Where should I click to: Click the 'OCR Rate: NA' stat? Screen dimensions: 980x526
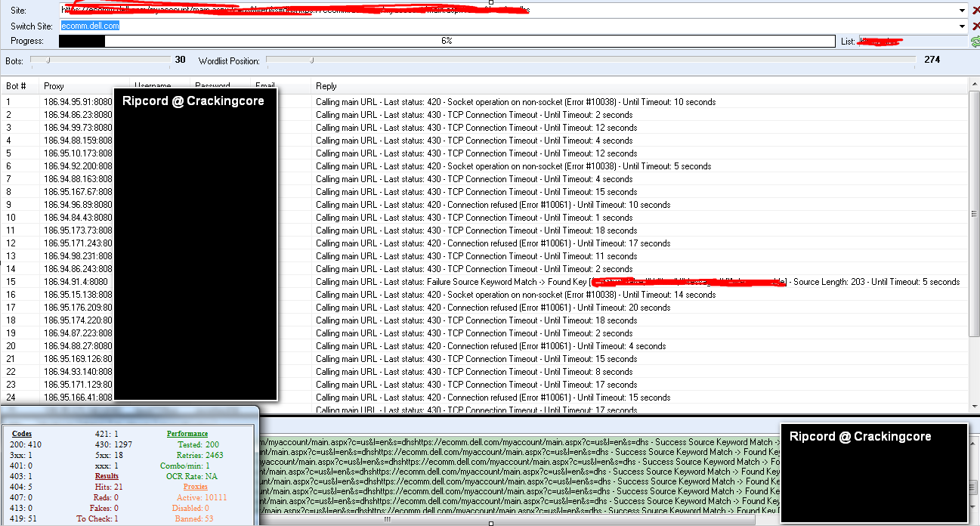(x=192, y=476)
